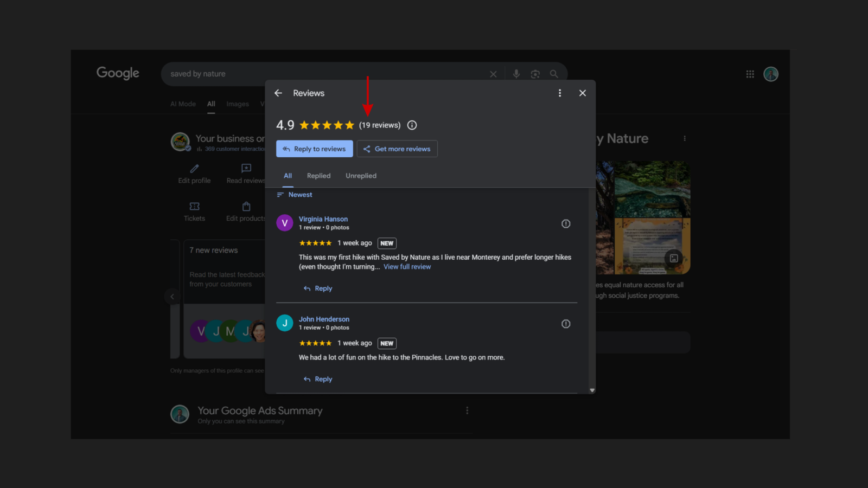868x488 pixels.
Task: Switch to the Replied tab
Action: tap(318, 176)
